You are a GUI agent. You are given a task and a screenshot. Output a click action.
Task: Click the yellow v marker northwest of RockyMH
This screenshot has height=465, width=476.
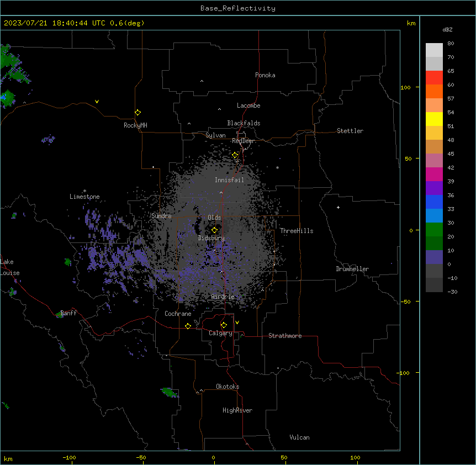click(97, 102)
